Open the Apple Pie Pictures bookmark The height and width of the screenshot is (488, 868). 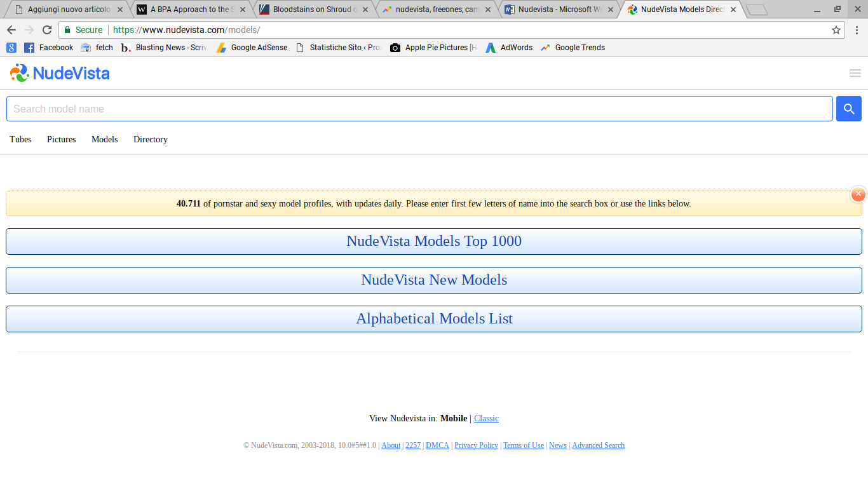433,48
